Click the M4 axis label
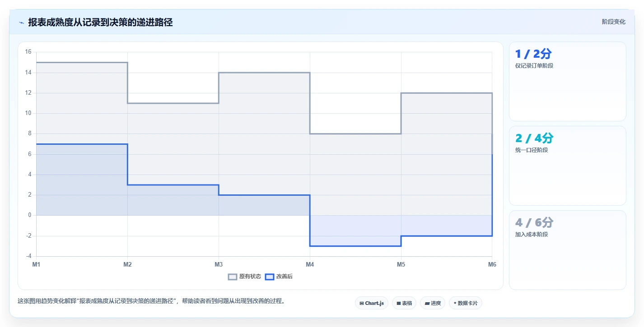The height and width of the screenshot is (327, 644). (310, 265)
